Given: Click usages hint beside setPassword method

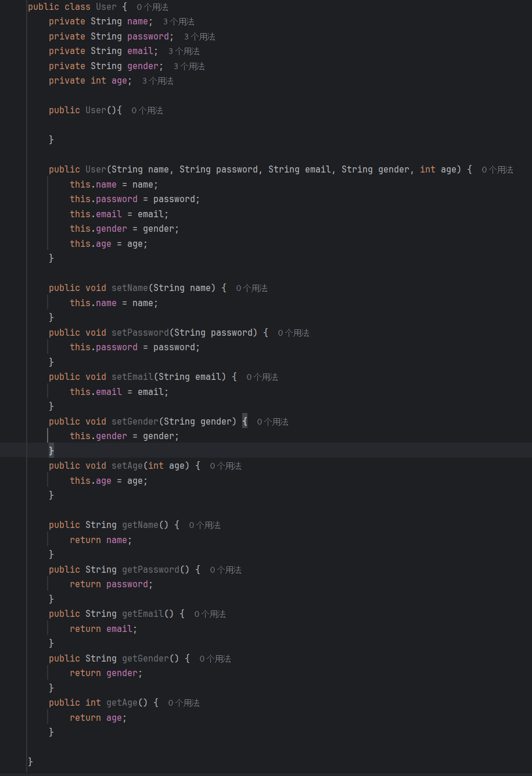Looking at the screenshot, I should pyautogui.click(x=294, y=333).
